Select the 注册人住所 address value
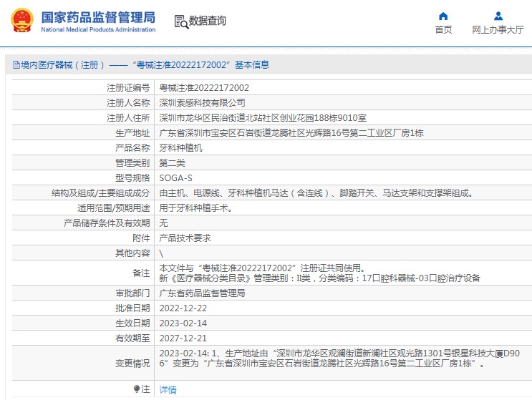The height and width of the screenshot is (400, 532). click(x=263, y=117)
